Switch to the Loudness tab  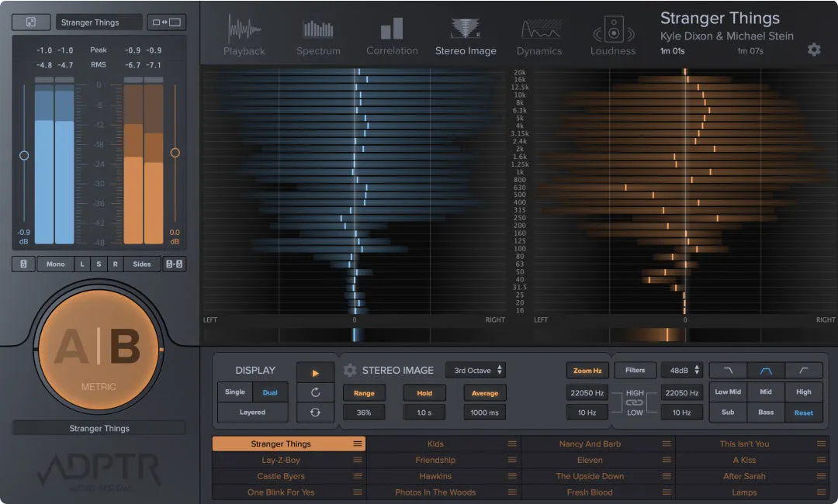(613, 36)
